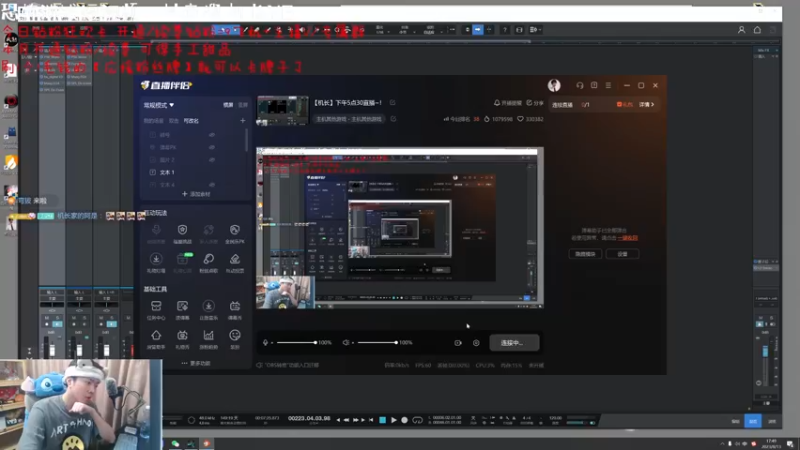Expand 详情 in the 连线直播 panel
Viewport: 800px width, 450px height.
pos(646,105)
